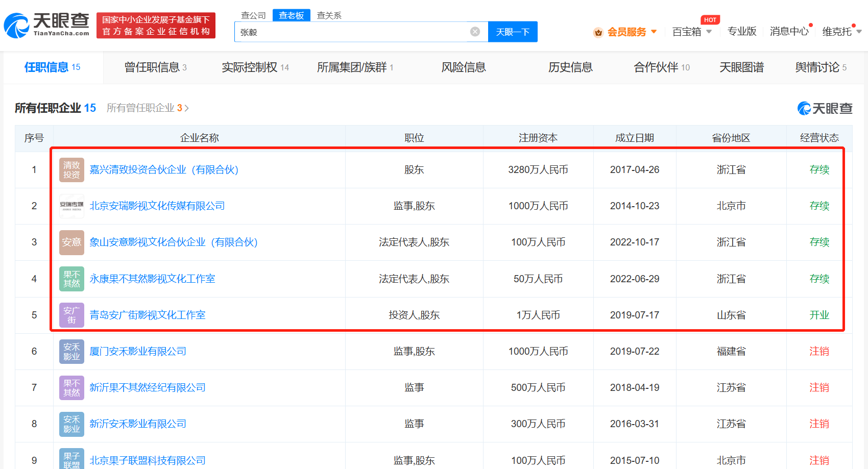The image size is (868, 469).
Task: Click the crown icon beside 会员服务
Action: (x=598, y=32)
